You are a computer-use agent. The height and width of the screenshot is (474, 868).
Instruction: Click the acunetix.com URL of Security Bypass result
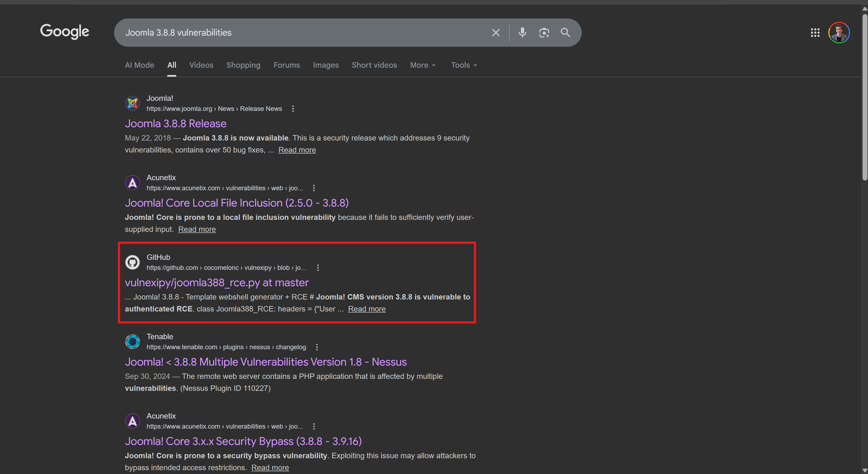[225, 426]
